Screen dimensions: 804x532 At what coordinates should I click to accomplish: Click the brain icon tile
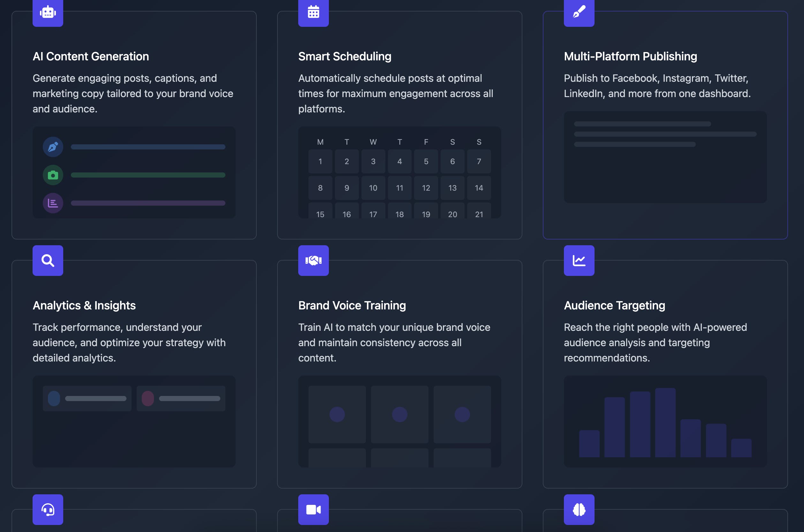(x=579, y=509)
